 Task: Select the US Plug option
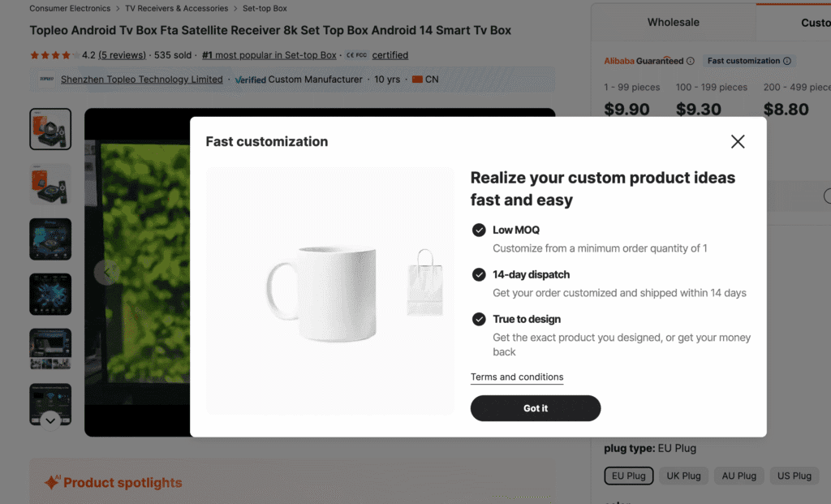[x=794, y=476]
